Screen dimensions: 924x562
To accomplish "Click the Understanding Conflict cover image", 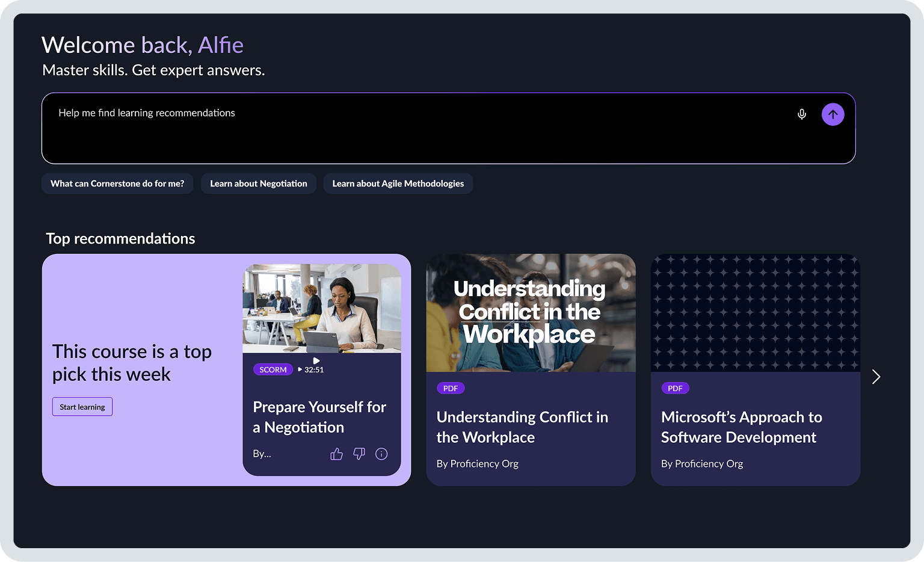I will click(x=531, y=312).
